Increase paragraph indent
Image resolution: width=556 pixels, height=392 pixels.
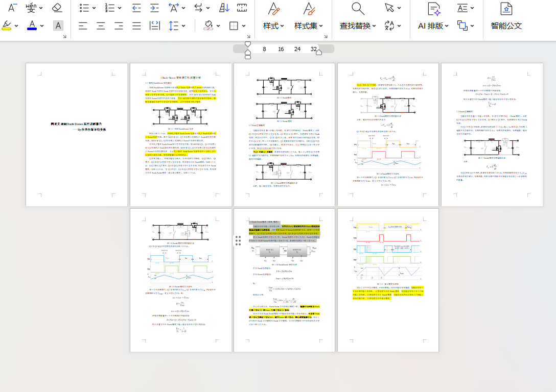coord(154,8)
